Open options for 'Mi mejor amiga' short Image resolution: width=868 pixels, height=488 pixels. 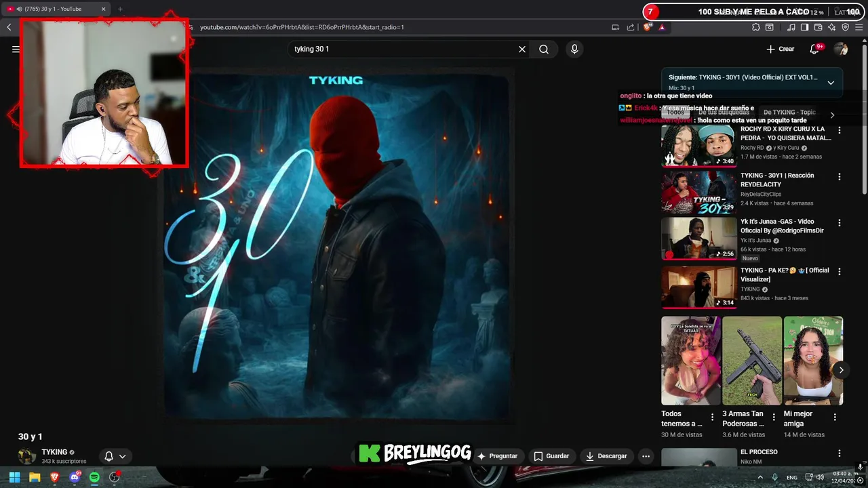click(x=835, y=418)
